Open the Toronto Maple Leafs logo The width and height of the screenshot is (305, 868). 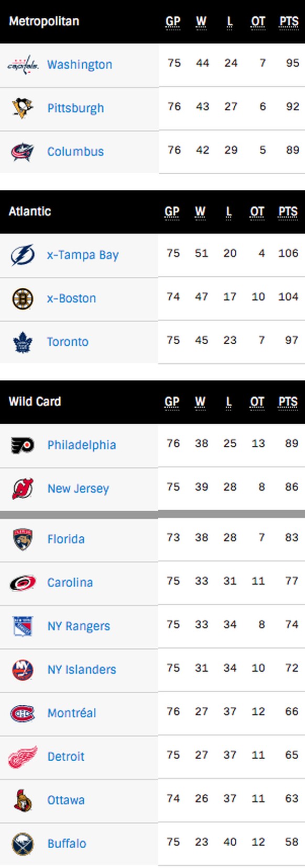pyautogui.click(x=23, y=342)
